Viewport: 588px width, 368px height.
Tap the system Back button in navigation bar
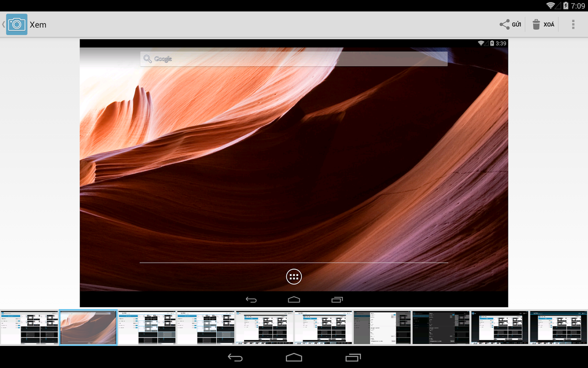(235, 357)
